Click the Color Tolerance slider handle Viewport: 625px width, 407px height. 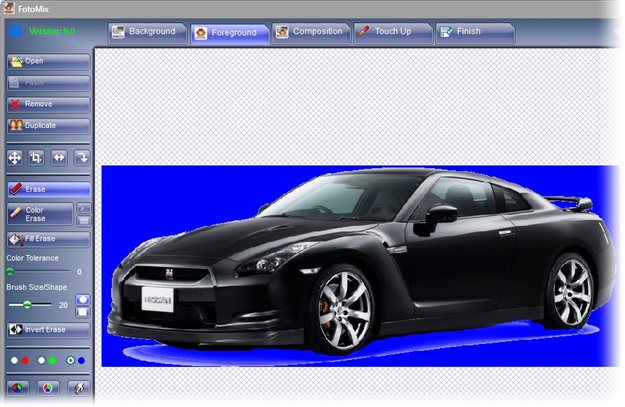(x=10, y=272)
